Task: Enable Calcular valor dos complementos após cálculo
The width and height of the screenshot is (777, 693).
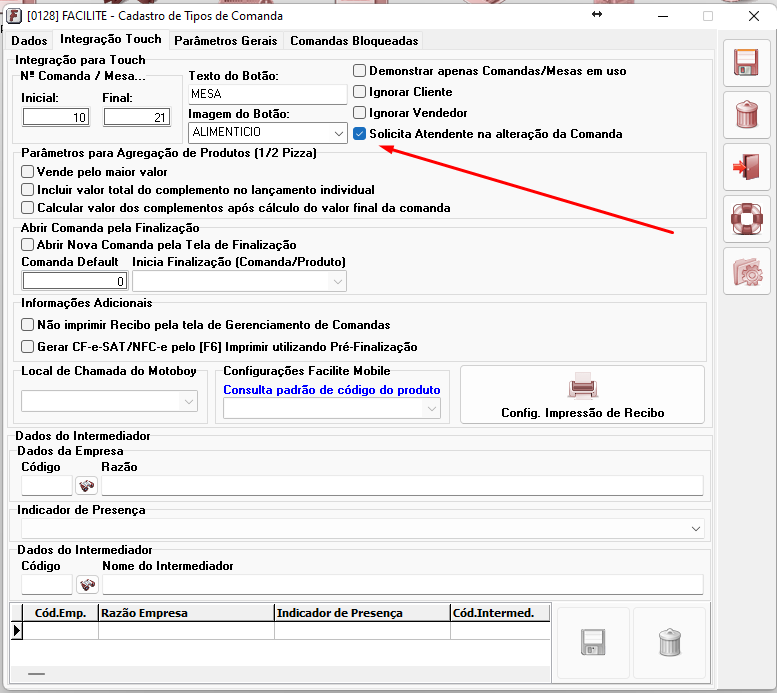Action: point(28,208)
